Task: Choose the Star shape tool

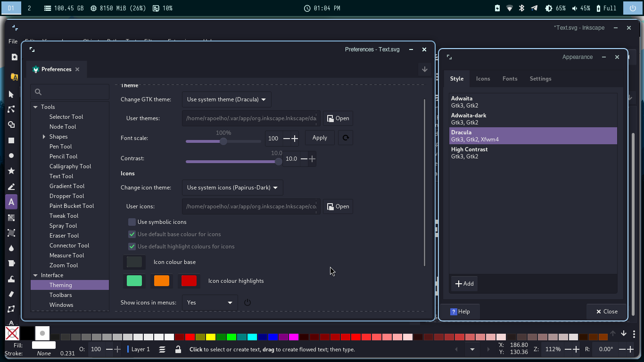Action: (x=11, y=171)
